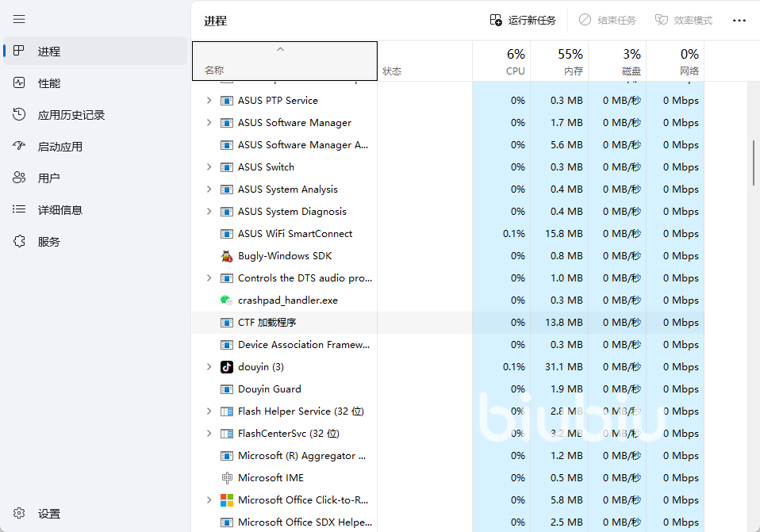760x532 pixels.
Task: Expand the ASUS PTP Service row
Action: click(x=209, y=101)
